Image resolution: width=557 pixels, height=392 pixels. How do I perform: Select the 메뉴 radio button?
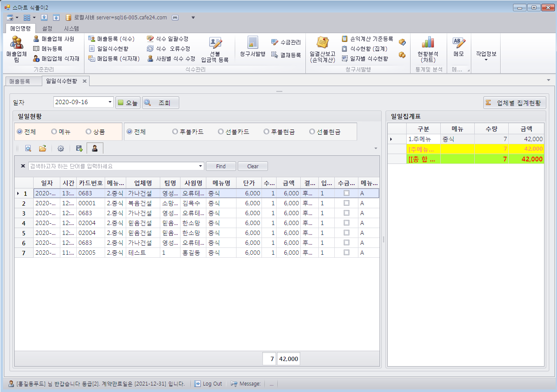point(60,132)
